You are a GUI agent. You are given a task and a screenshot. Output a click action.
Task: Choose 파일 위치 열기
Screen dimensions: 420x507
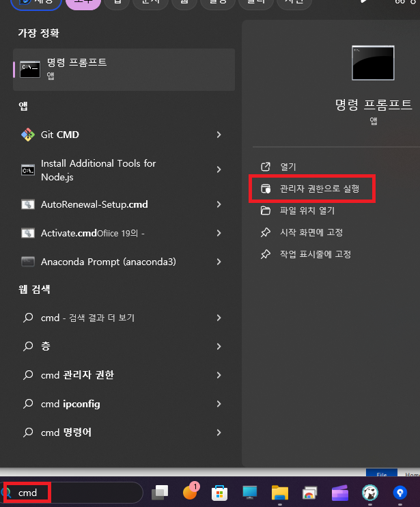click(x=298, y=210)
